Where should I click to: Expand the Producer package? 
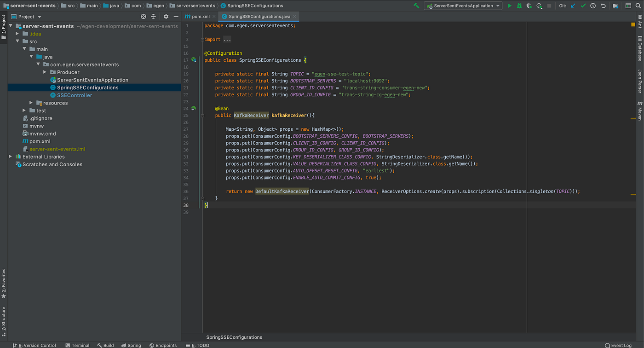point(45,72)
